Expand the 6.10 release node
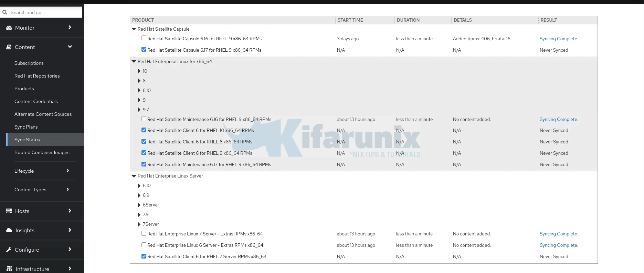 click(x=139, y=185)
